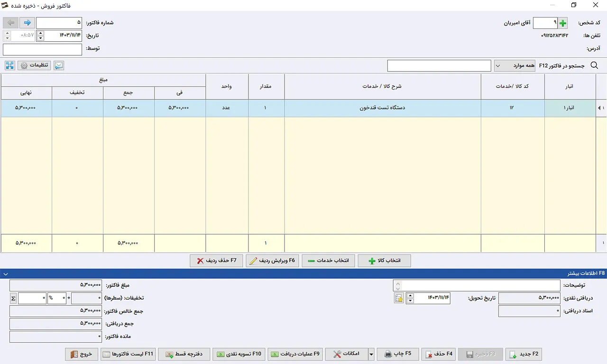Screen dimensions: 607x364
Task: Open the دفترچه قسط installment book
Action: coord(184,354)
